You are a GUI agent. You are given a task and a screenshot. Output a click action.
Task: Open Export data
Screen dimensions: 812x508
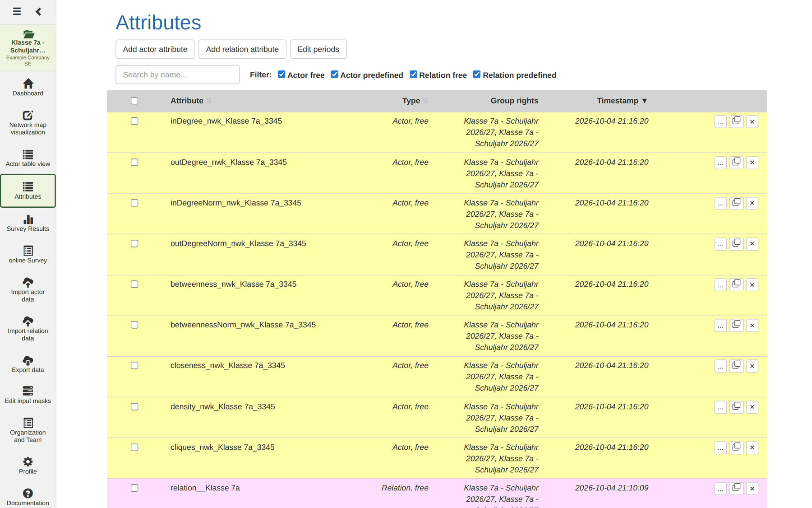pyautogui.click(x=28, y=364)
